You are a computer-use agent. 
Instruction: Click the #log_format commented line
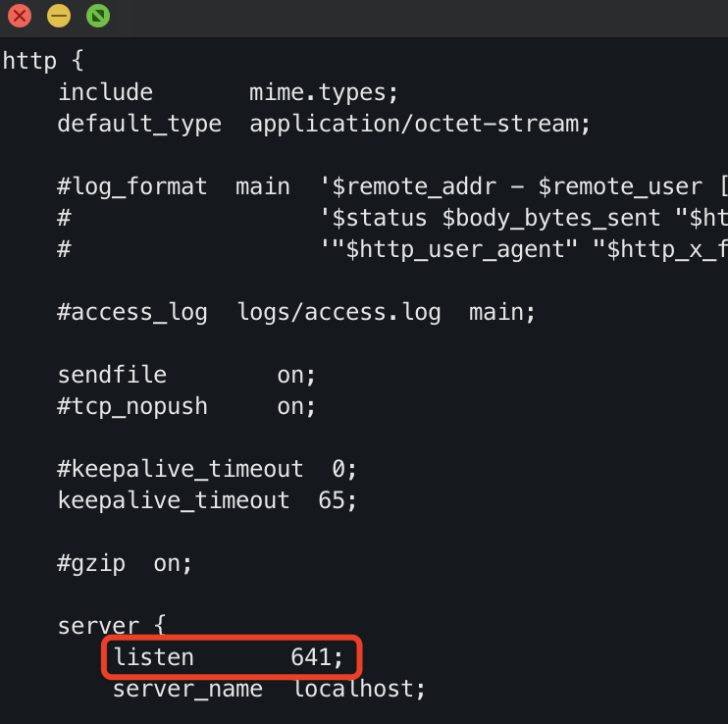132,186
